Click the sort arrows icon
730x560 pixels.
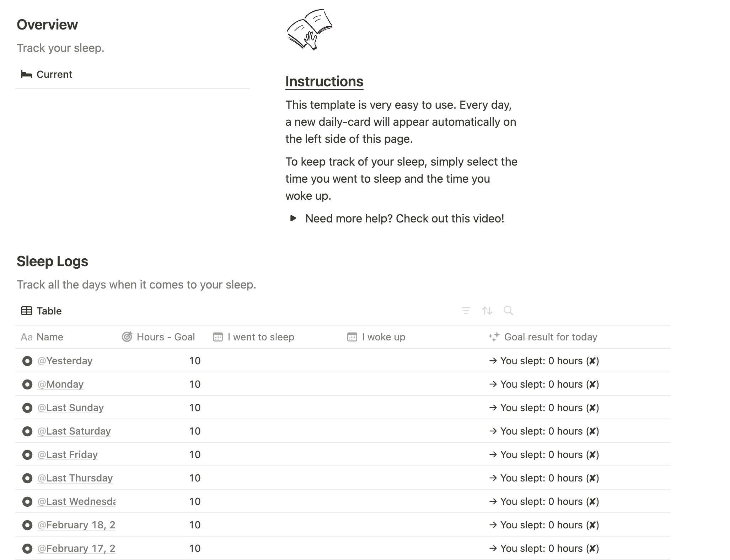click(487, 311)
